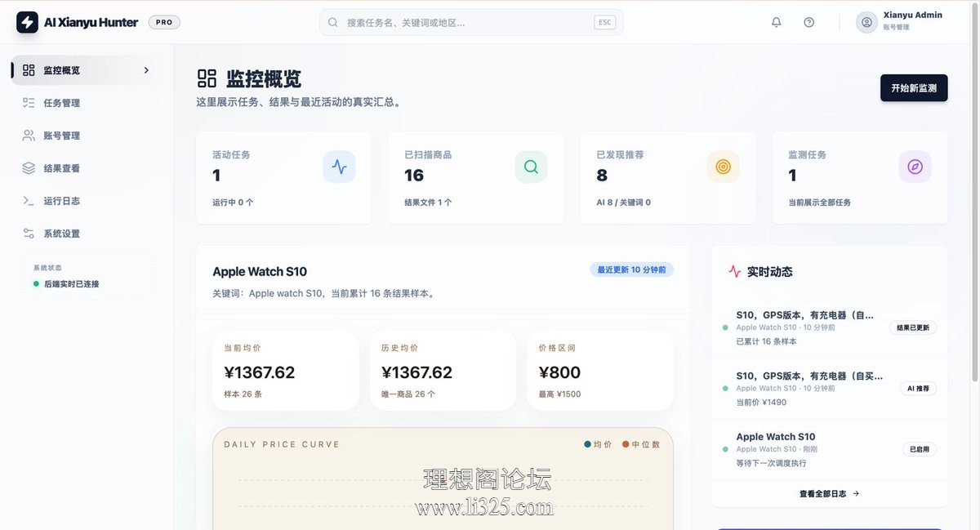Click the AI 推荐 tag

(x=918, y=389)
